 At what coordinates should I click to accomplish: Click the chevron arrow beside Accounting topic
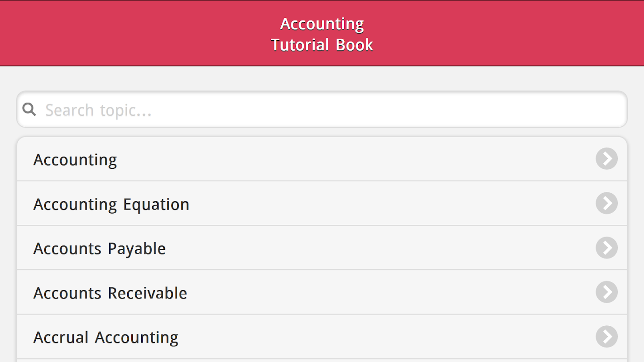pos(606,159)
